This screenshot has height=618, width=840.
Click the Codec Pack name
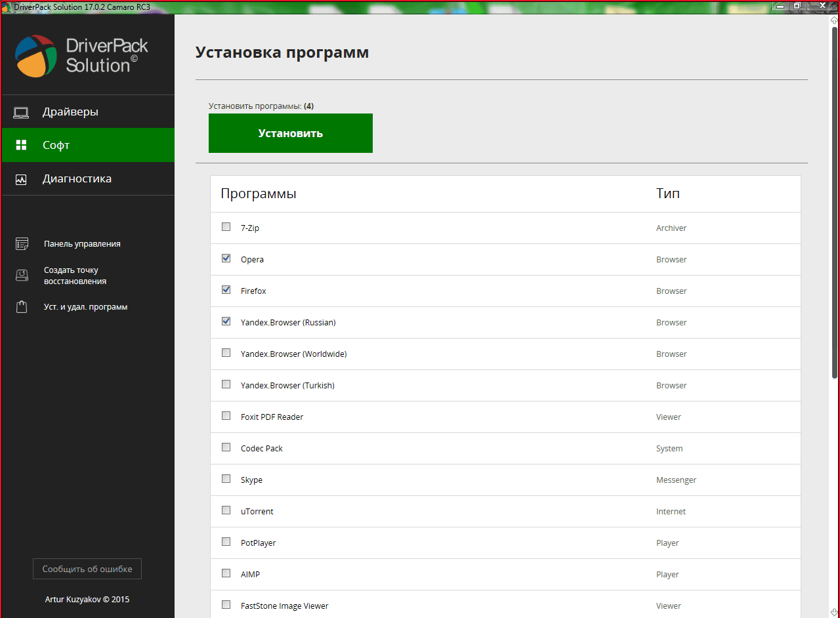coord(262,449)
